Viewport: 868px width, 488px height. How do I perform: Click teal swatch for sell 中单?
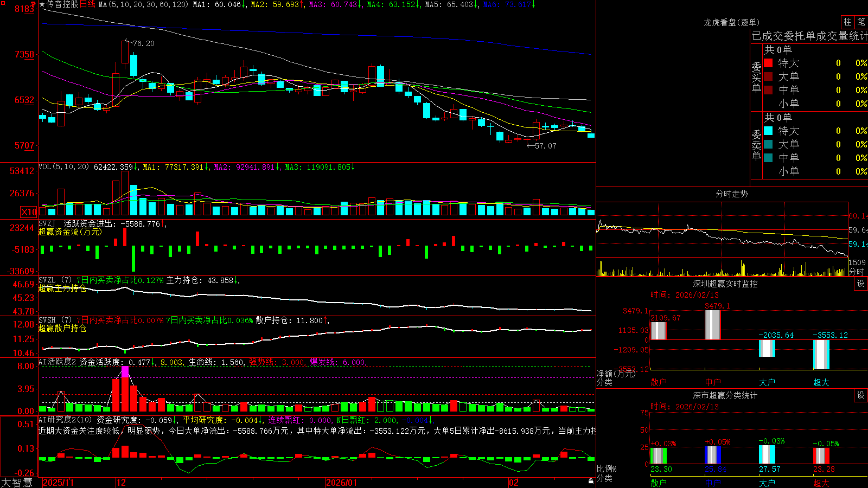point(768,158)
